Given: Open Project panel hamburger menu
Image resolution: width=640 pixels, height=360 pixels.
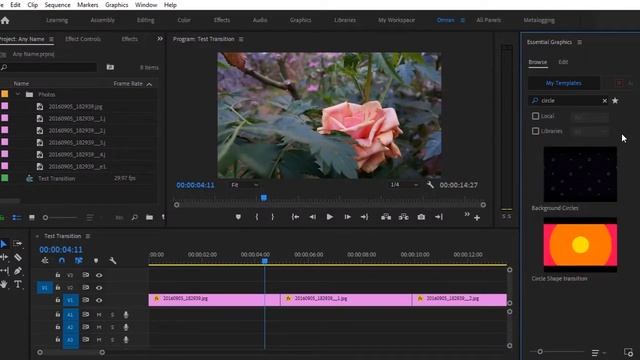Looking at the screenshot, I should [x=51, y=39].
